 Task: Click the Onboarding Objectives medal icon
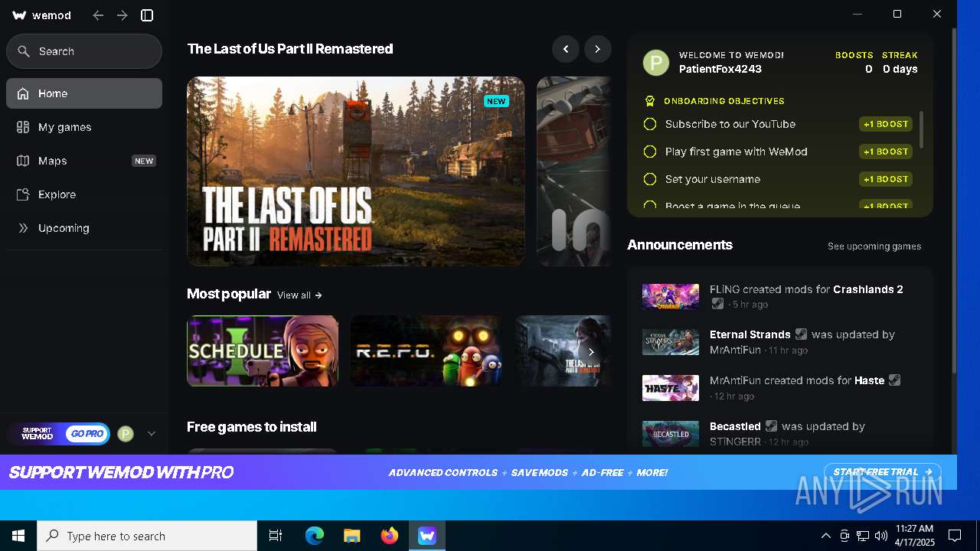click(650, 101)
